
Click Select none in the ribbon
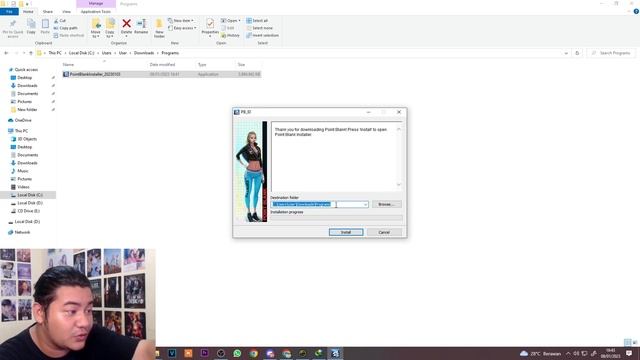(x=260, y=28)
